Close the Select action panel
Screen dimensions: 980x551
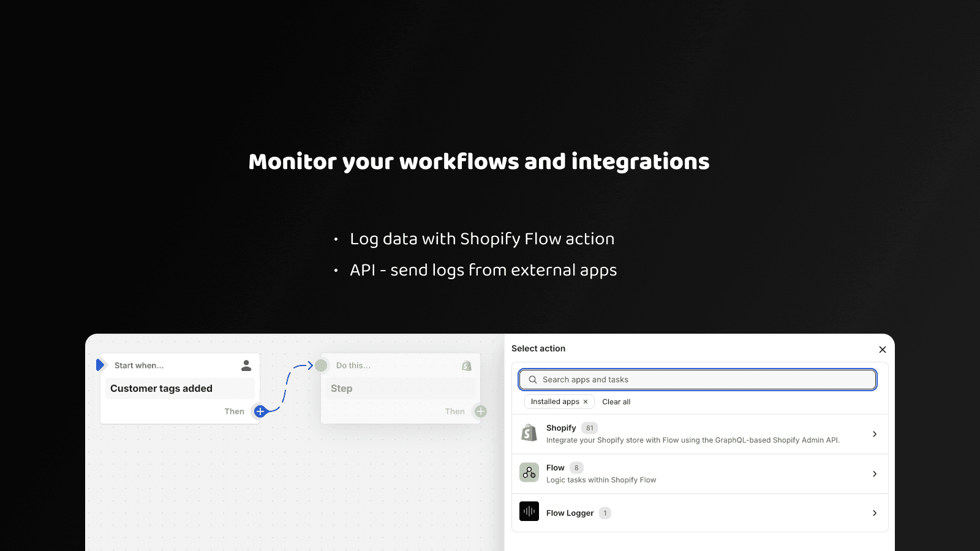pyautogui.click(x=882, y=350)
